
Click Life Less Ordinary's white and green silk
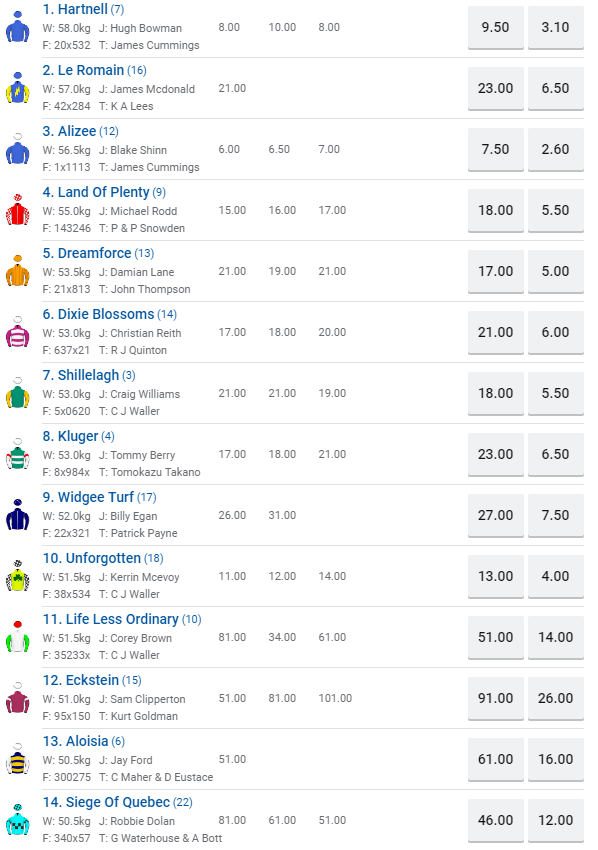tap(17, 636)
